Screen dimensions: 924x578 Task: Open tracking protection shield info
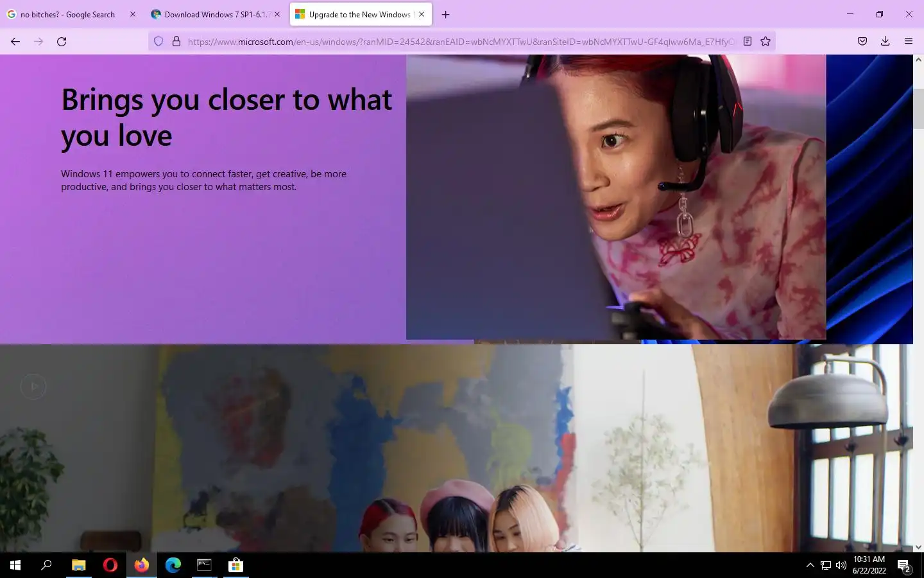click(158, 41)
